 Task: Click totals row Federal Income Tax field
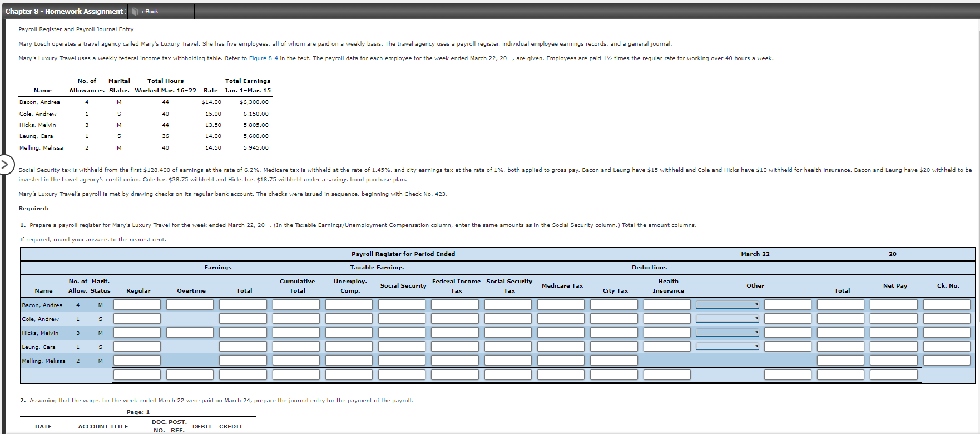[x=455, y=375]
